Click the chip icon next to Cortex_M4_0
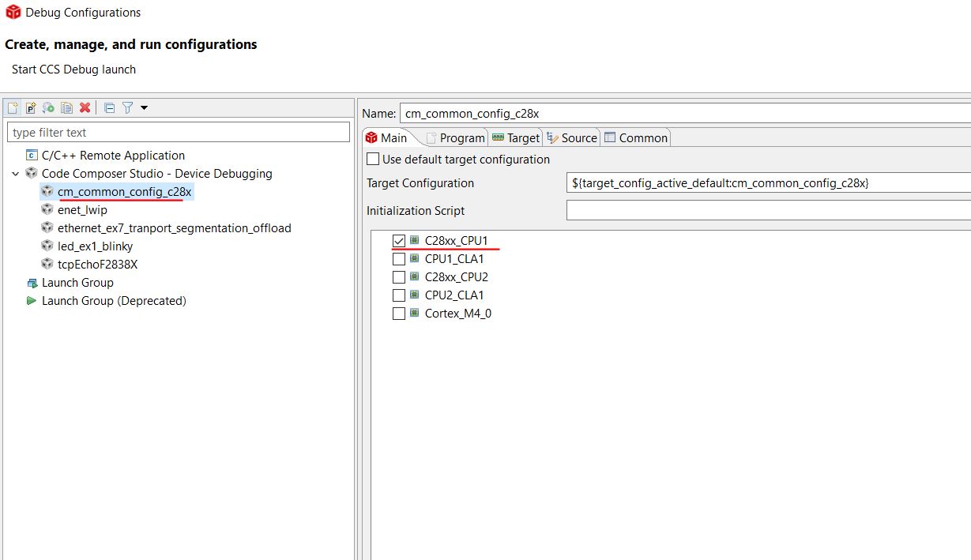971x560 pixels. 414,314
